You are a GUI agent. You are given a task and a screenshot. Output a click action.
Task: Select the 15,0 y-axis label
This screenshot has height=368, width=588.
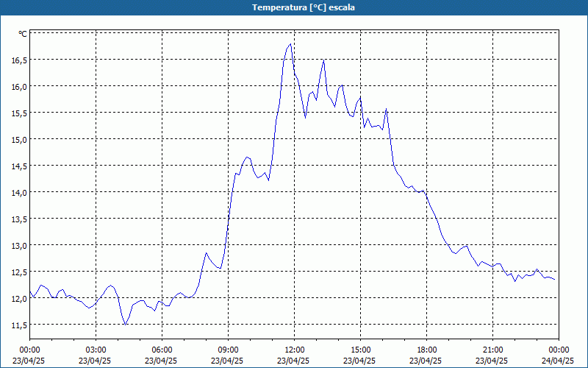(x=19, y=140)
